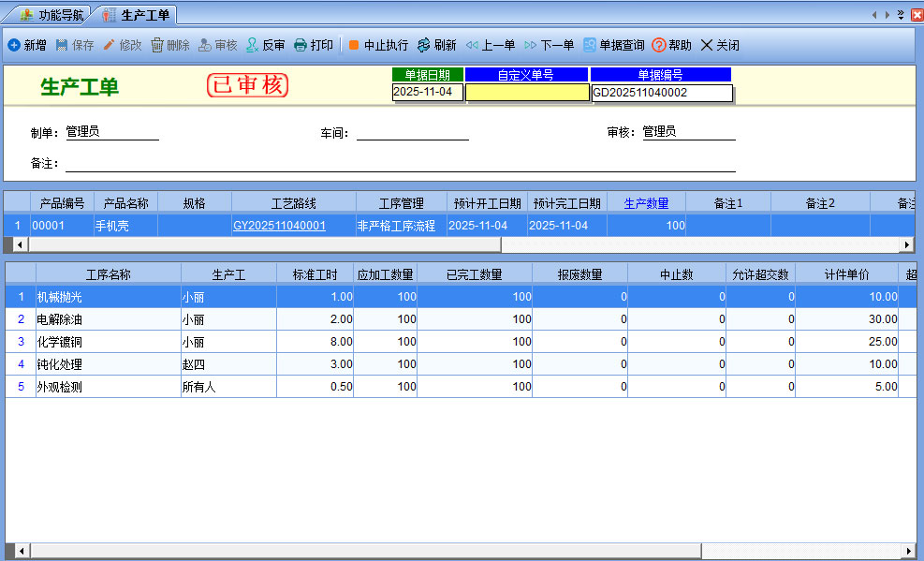Viewport: 924px width, 561px height.
Task: Click the 单据日期 date field
Action: pyautogui.click(x=427, y=92)
